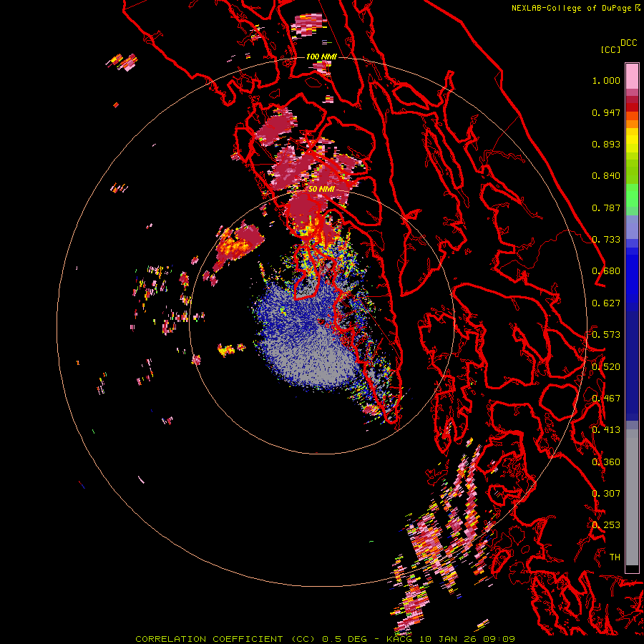
Task: Select the 0.413 scale value
Action: 606,430
